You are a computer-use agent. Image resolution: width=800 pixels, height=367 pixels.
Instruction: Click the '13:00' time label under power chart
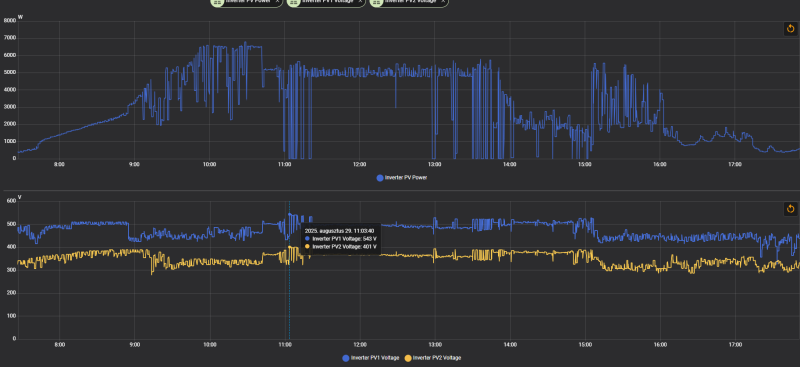click(x=434, y=165)
